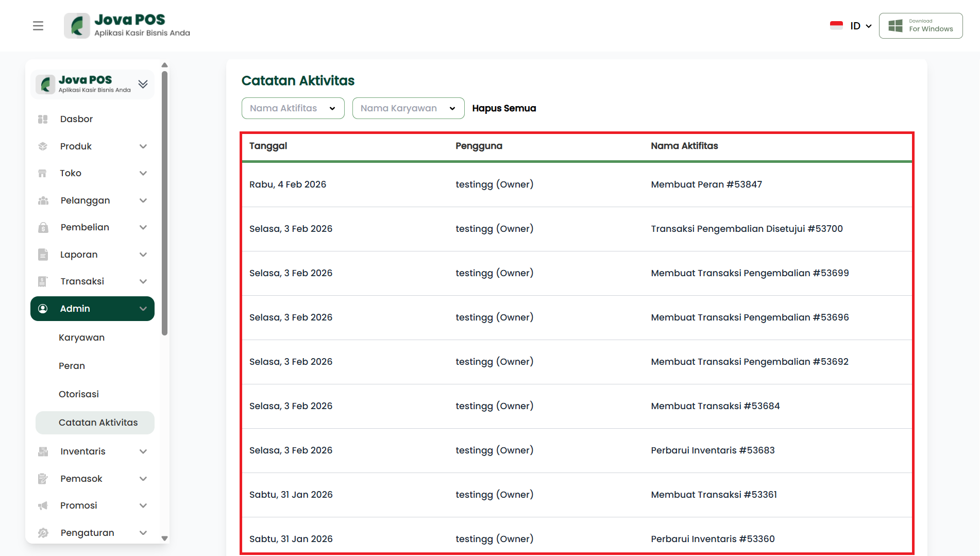Open the Nama Karyawan filter dropdown
Viewport: 980px width, 556px height.
[x=408, y=108]
